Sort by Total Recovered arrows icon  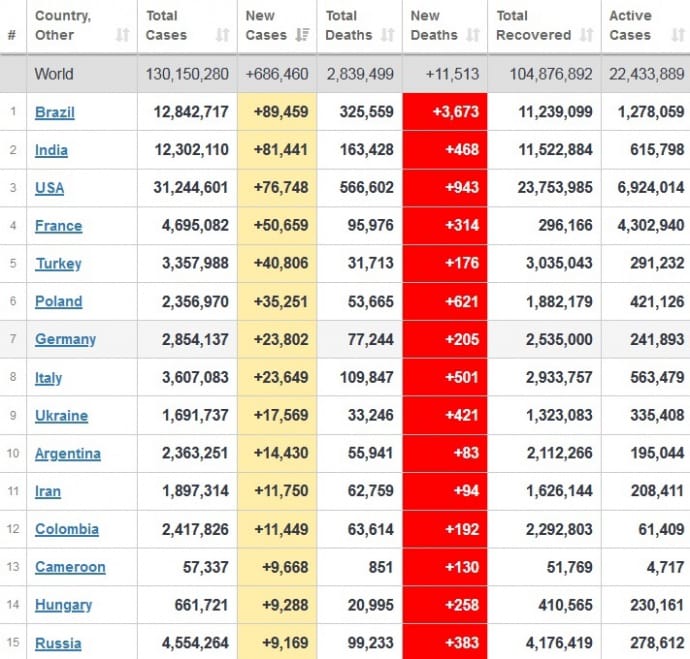click(x=586, y=35)
